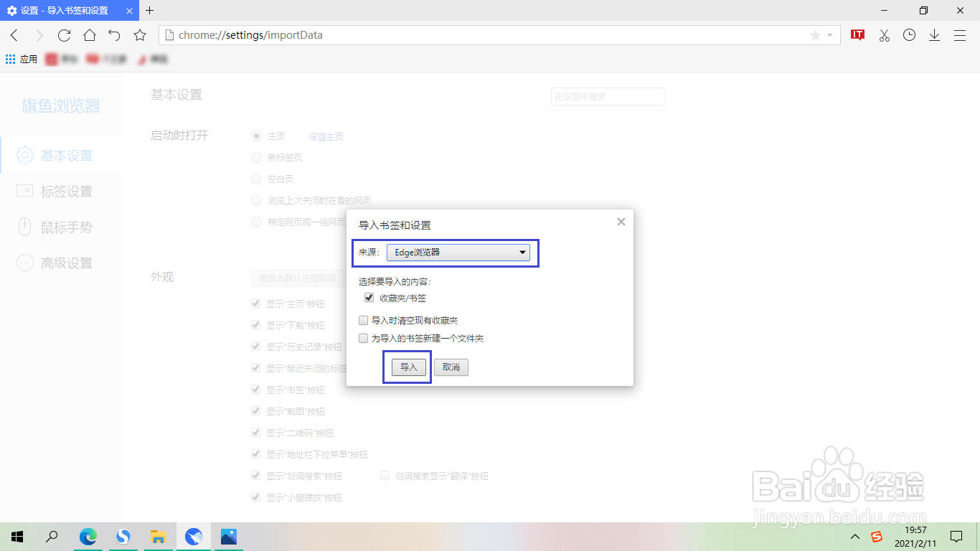Click the 取消 button
This screenshot has width=980, height=551.
(451, 367)
